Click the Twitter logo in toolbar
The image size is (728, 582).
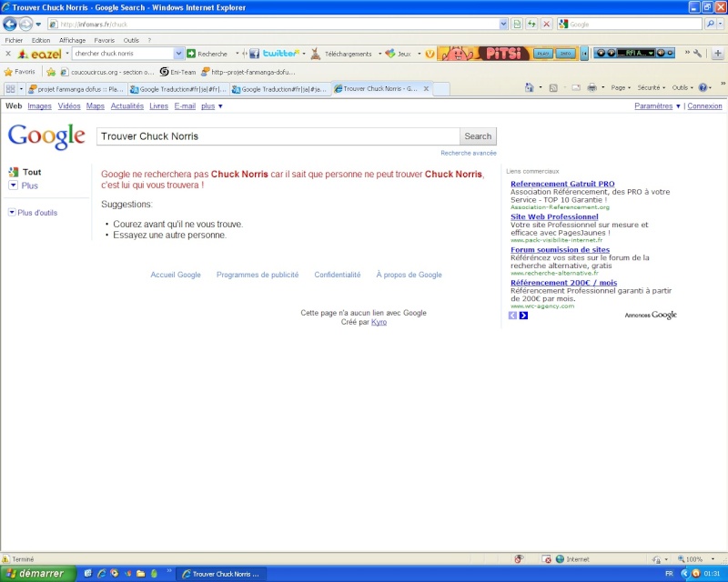[x=281, y=54]
